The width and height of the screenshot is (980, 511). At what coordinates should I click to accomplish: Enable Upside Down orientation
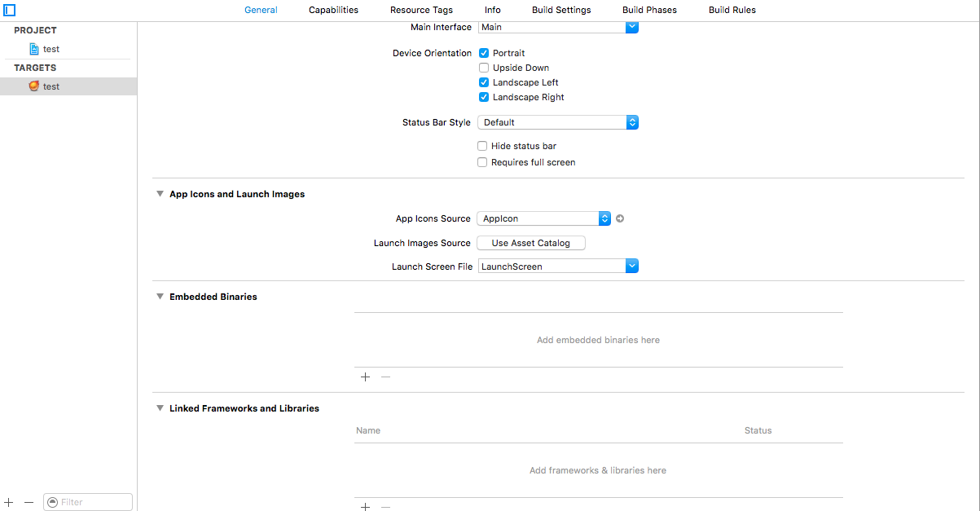pos(484,68)
